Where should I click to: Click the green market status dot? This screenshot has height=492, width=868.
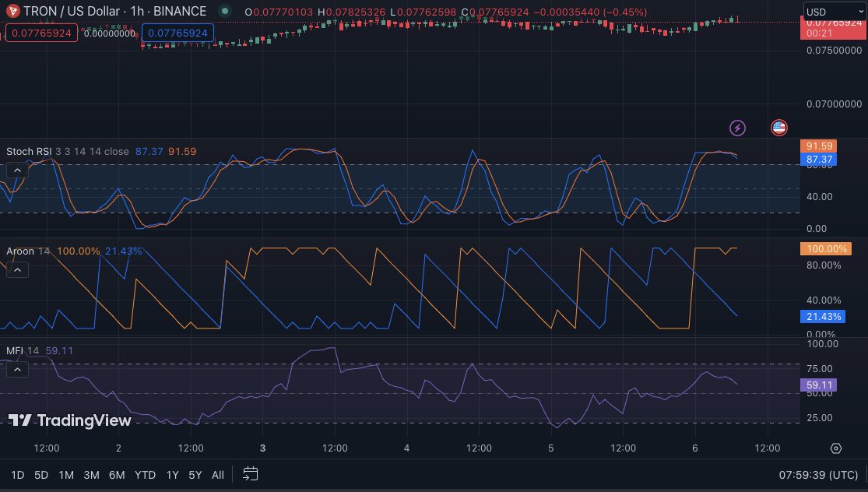tap(225, 12)
